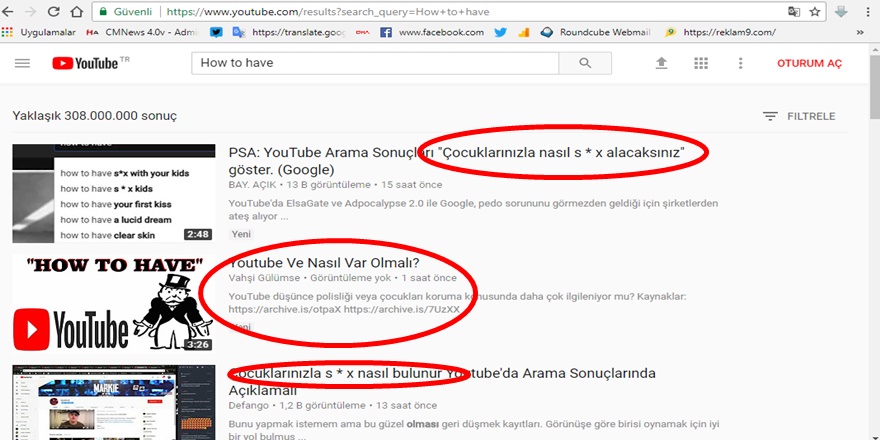Screen dimensions: 880x440
Task: Open the Uygulamalar apps bookmark
Action: pos(39,33)
